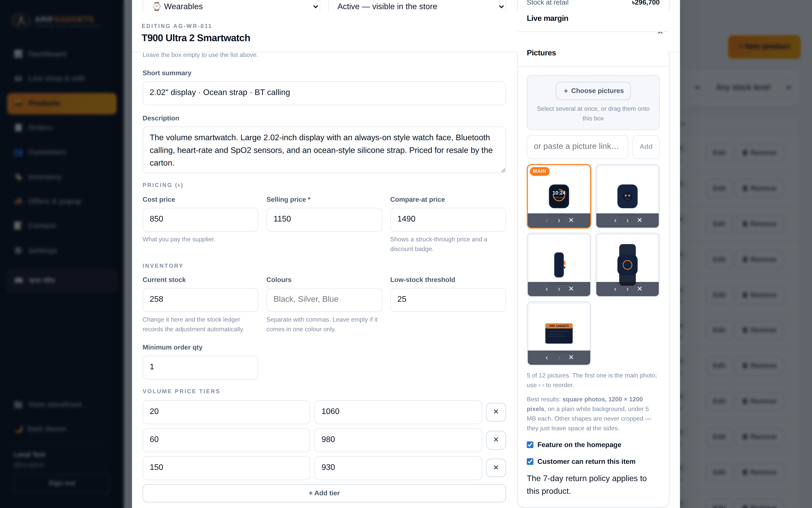Toggle Feature on the homepage checkbox
Viewport: 812px width, 508px height.
point(530,445)
